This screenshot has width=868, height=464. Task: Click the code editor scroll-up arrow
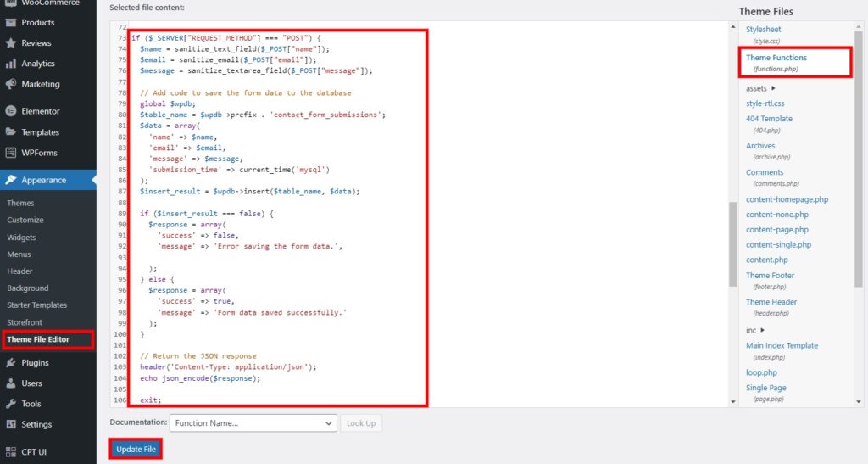pyautogui.click(x=733, y=26)
